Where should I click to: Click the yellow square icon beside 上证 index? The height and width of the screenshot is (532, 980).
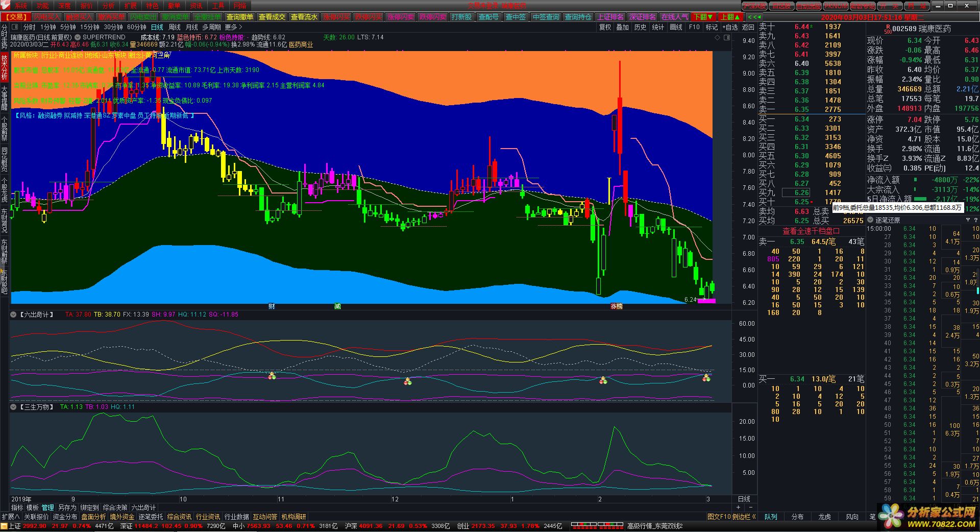pyautogui.click(x=4, y=526)
